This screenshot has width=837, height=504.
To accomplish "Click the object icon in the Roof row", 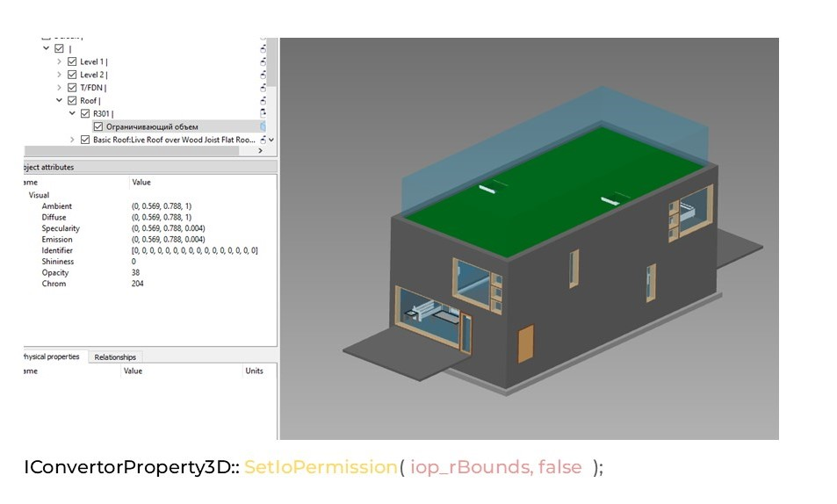I will pyautogui.click(x=263, y=101).
